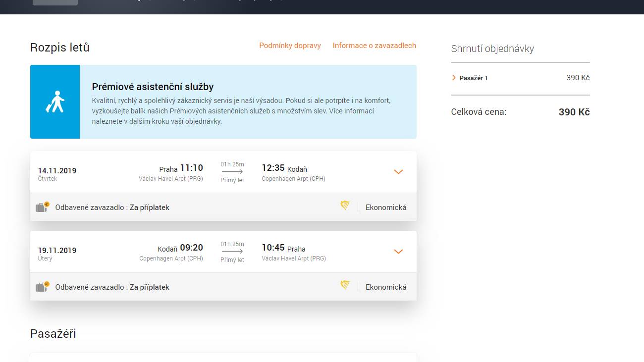Open Informace o zavazadlech link
This screenshot has width=644, height=362.
[374, 46]
